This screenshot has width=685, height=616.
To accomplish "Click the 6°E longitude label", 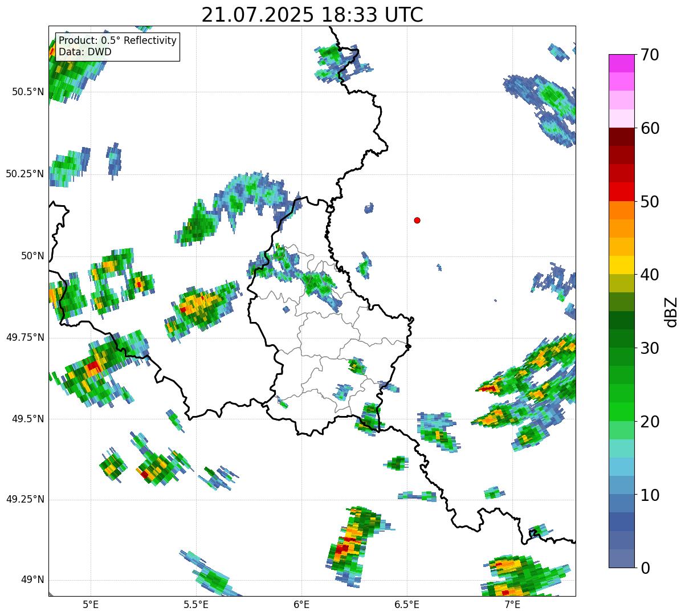I will [301, 605].
